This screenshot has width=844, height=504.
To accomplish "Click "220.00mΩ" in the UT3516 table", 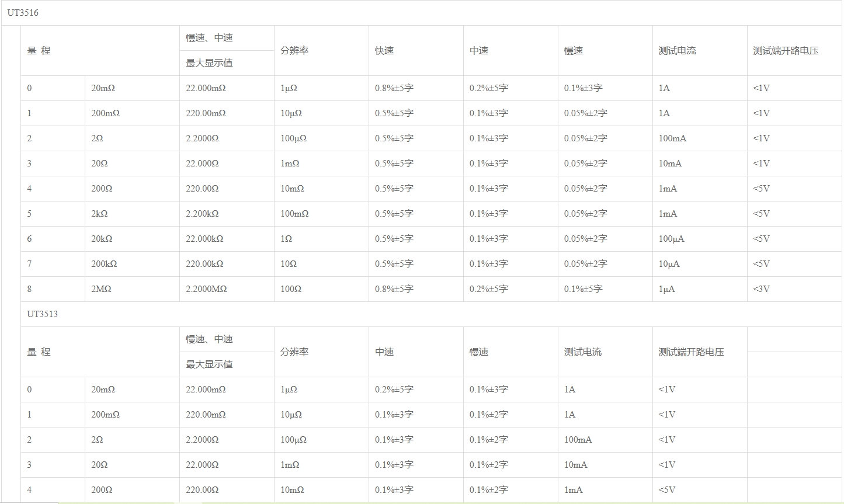I will click(x=206, y=113).
